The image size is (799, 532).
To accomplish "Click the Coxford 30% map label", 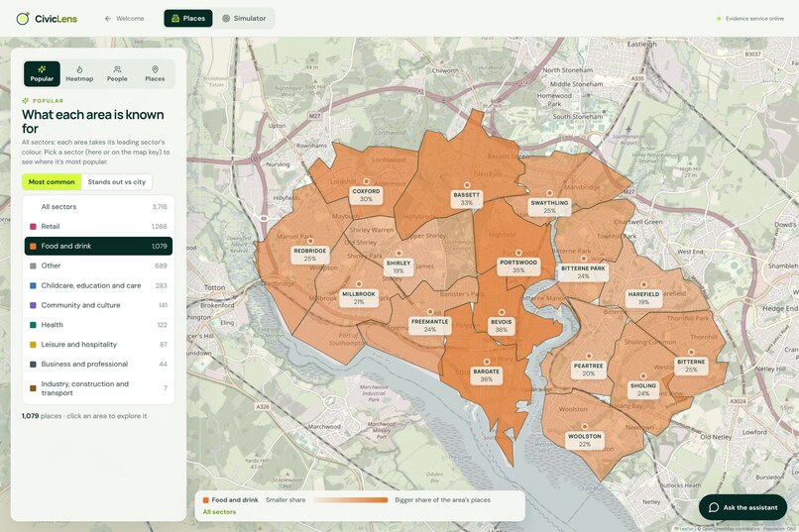I will (x=366, y=195).
